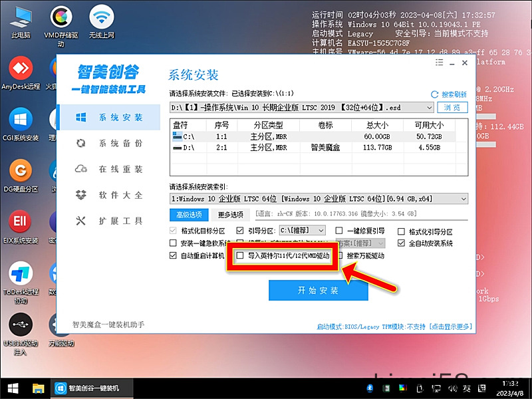Click the 搜索刷新 link text
Viewport: 532px width, 399px height.
point(454,94)
